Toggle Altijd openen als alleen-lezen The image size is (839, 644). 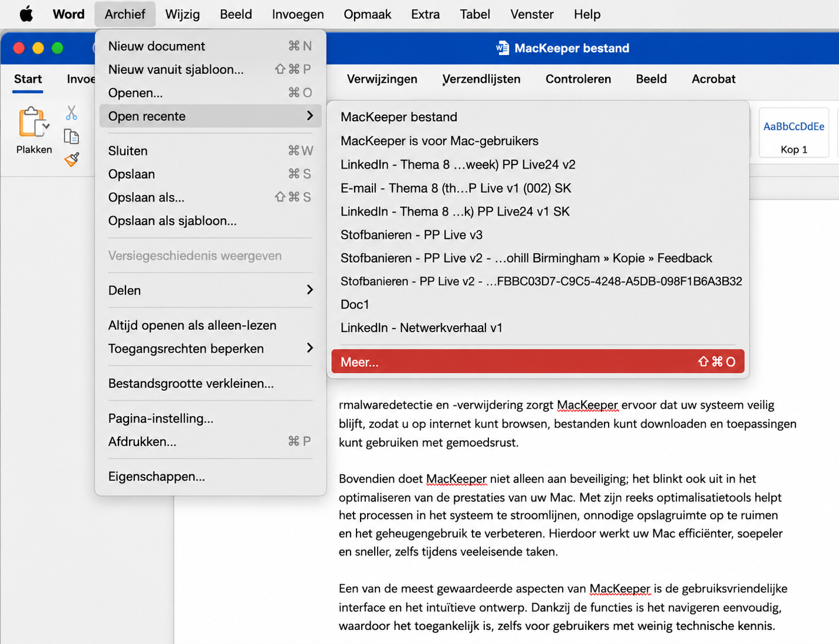210,325
